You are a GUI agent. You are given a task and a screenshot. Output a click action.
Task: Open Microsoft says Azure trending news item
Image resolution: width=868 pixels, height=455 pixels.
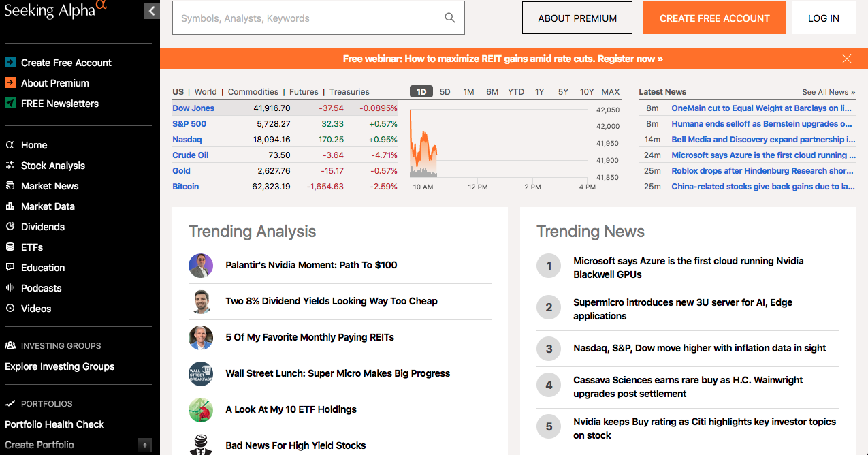[688, 268]
